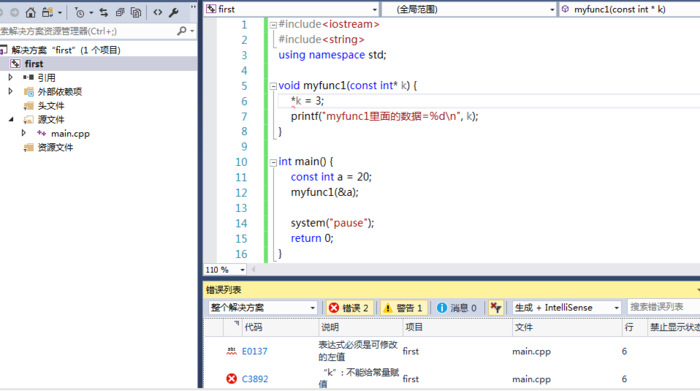Viewport: 700px width, 391px height.
Task: Click the 'system("pause");' code line
Action: coord(333,223)
